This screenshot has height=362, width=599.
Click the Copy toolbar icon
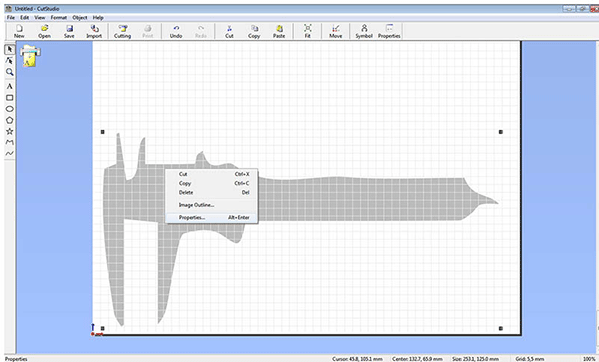[x=254, y=31]
